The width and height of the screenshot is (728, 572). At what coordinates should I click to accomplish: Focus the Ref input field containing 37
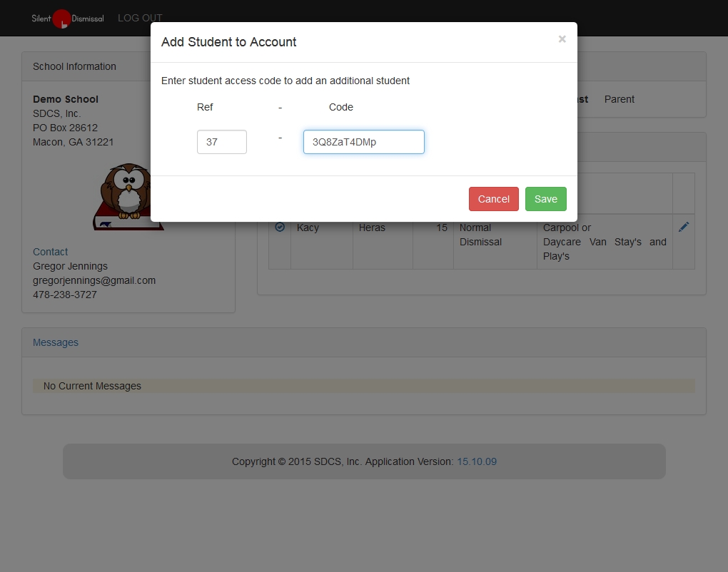pyautogui.click(x=221, y=142)
